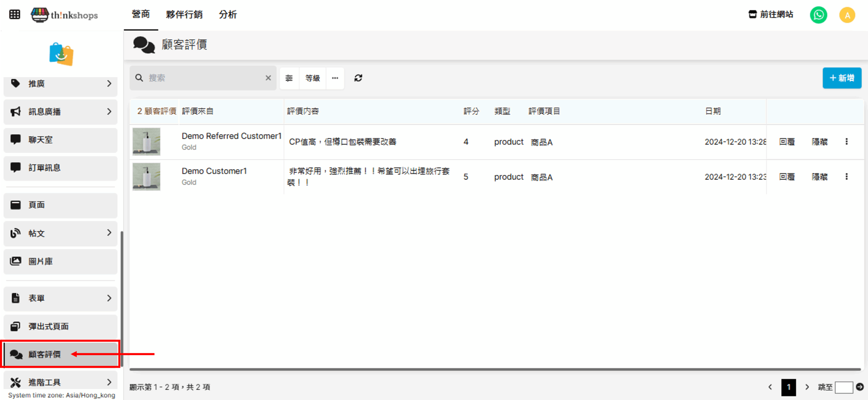
Task: Switch to the 分析 tab
Action: 228,15
